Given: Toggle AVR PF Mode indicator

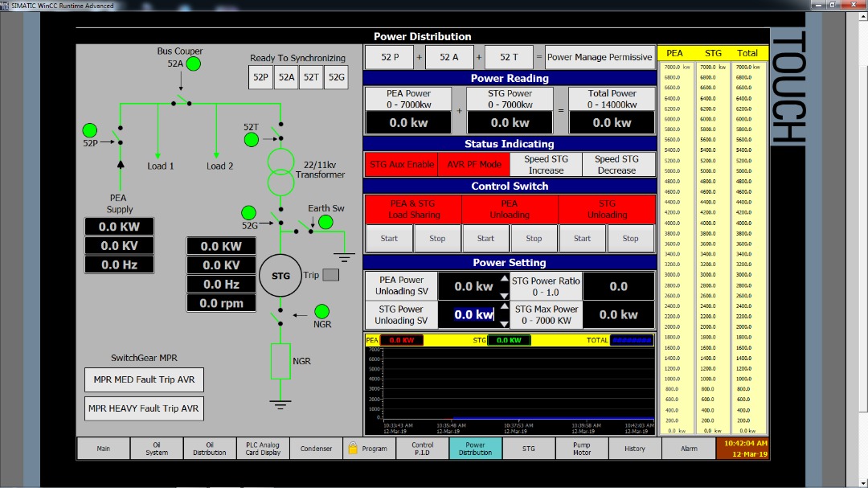Looking at the screenshot, I should click(x=473, y=164).
